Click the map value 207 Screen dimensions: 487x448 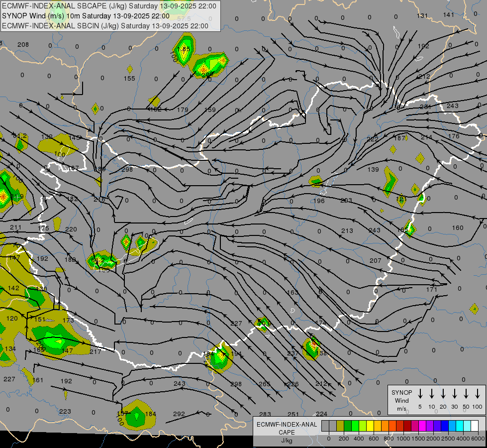click(x=376, y=260)
